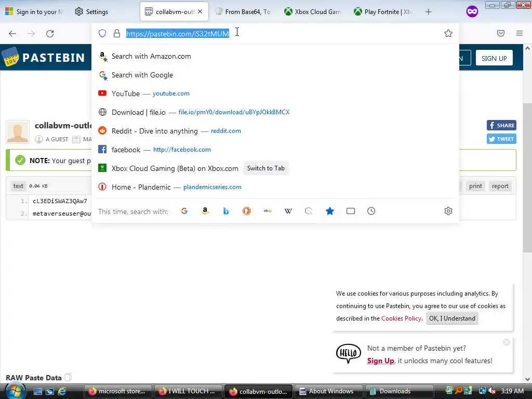Search history using the clock icon
This screenshot has height=399, width=532.
[x=371, y=211]
